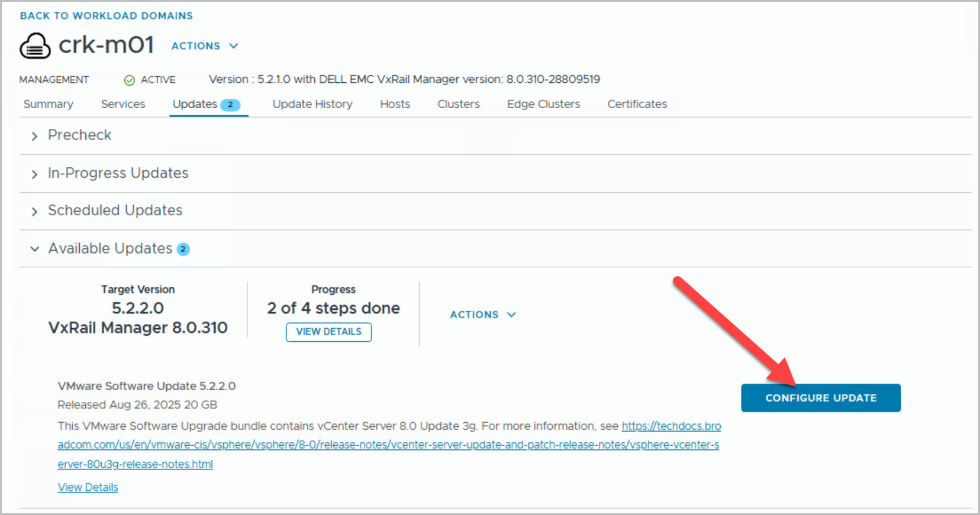Switch to the Edge Clusters tab
The width and height of the screenshot is (980, 515).
coord(543,104)
